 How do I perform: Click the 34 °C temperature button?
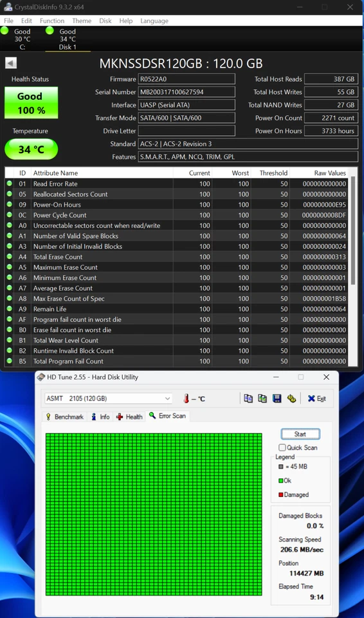coord(31,149)
